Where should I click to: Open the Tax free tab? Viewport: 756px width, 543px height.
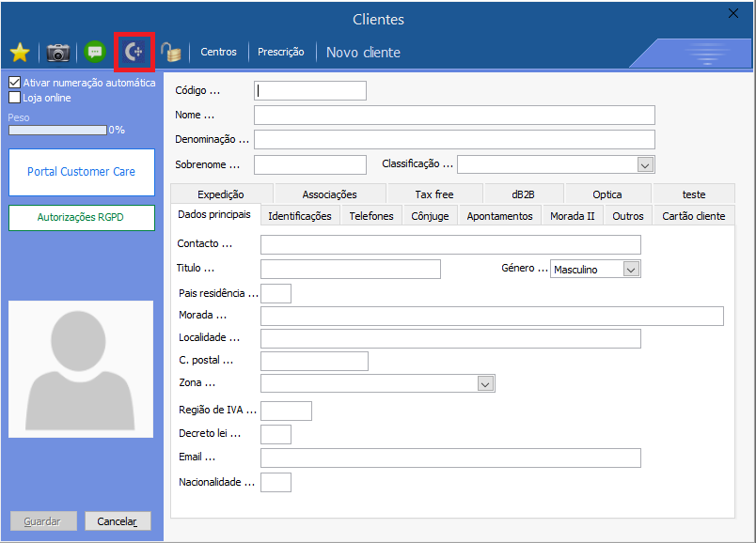click(433, 194)
